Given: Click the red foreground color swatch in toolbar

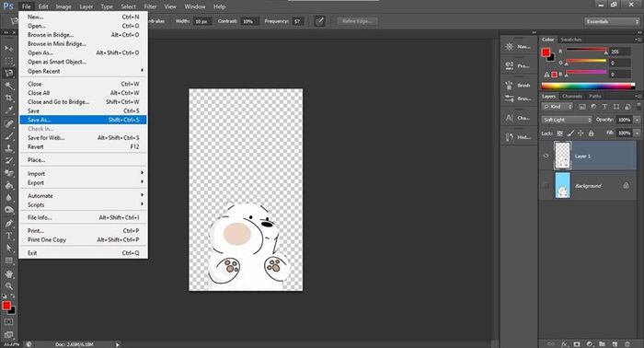Looking at the screenshot, I should pyautogui.click(x=6, y=306).
